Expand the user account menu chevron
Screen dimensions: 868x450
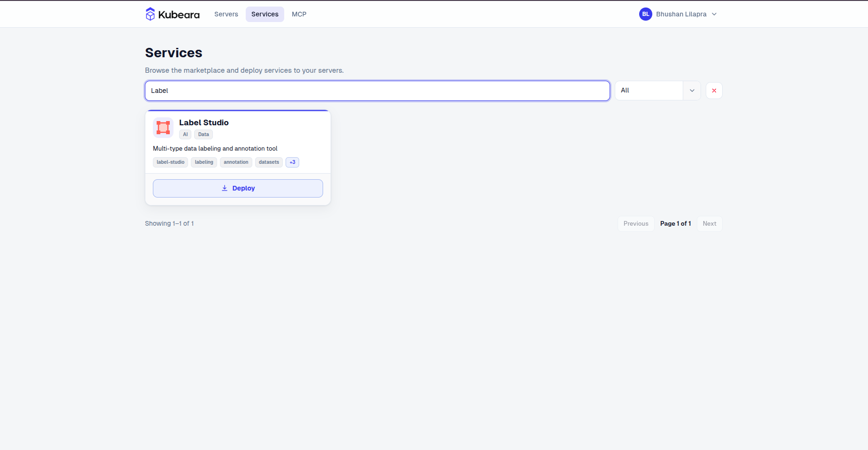tap(714, 14)
